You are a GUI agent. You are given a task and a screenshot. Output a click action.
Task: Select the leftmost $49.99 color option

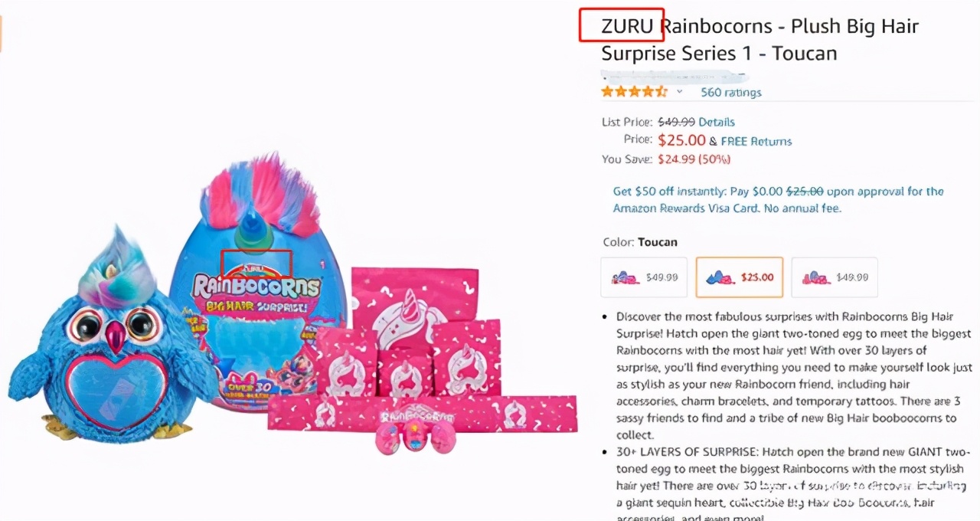pos(644,277)
